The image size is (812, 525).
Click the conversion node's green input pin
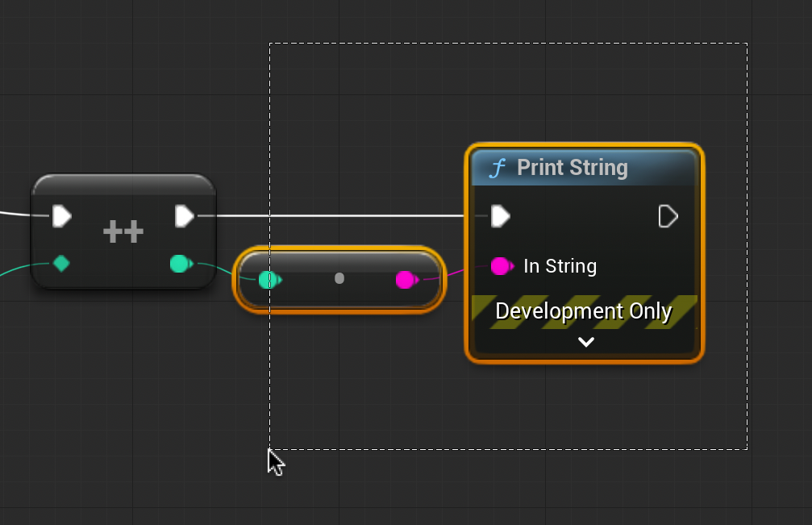pos(268,280)
